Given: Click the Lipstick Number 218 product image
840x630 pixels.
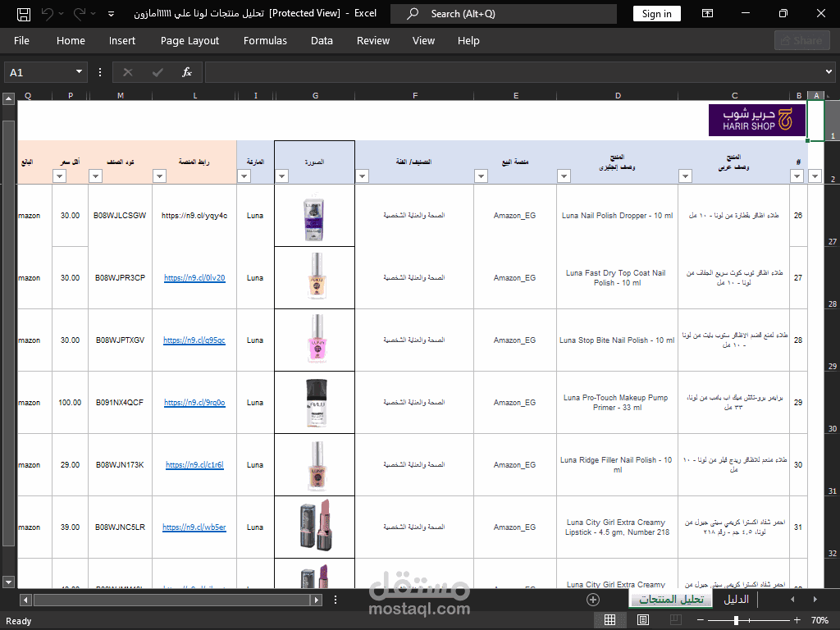Looking at the screenshot, I should (x=314, y=525).
